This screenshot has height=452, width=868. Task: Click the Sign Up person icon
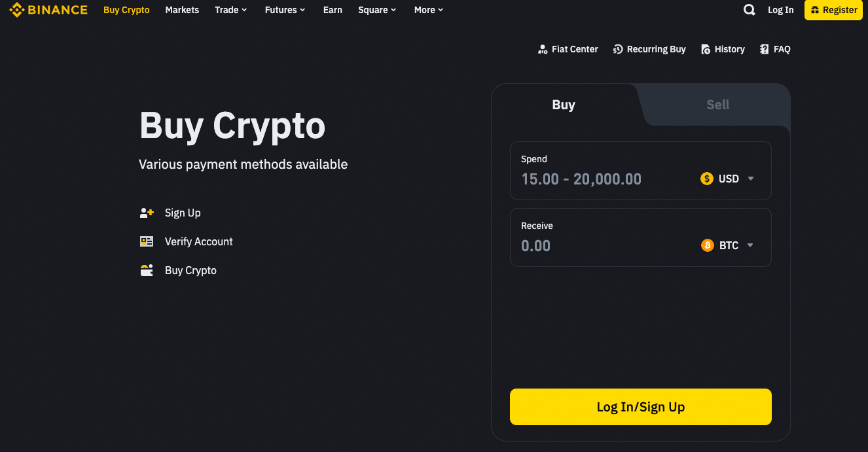pyautogui.click(x=147, y=213)
